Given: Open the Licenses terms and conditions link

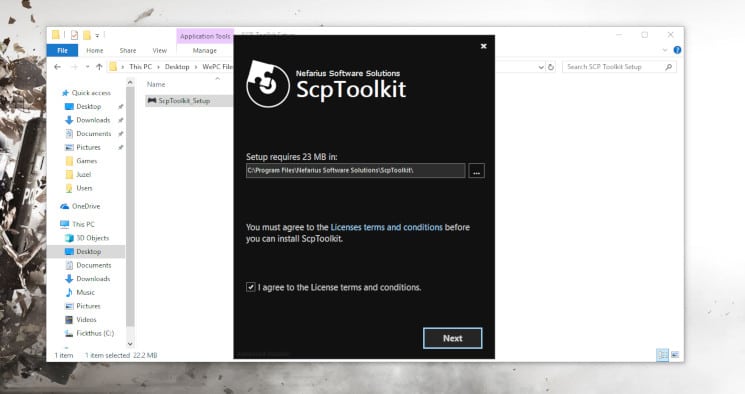Looking at the screenshot, I should pyautogui.click(x=386, y=227).
